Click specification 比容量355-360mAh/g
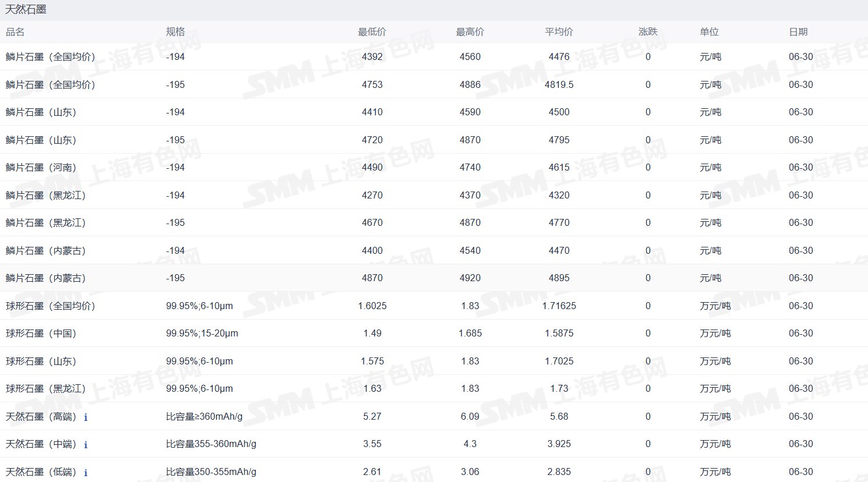This screenshot has height=482, width=868. click(211, 444)
